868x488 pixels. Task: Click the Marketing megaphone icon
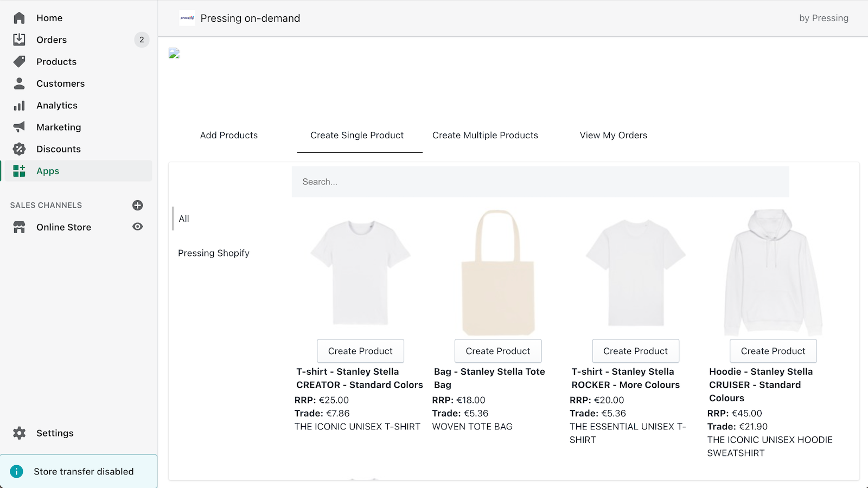coord(19,127)
